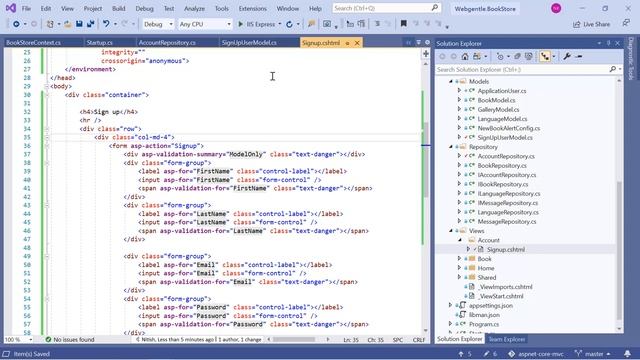
Task: Switch to AccountRepository.cs tab
Action: coord(167,42)
